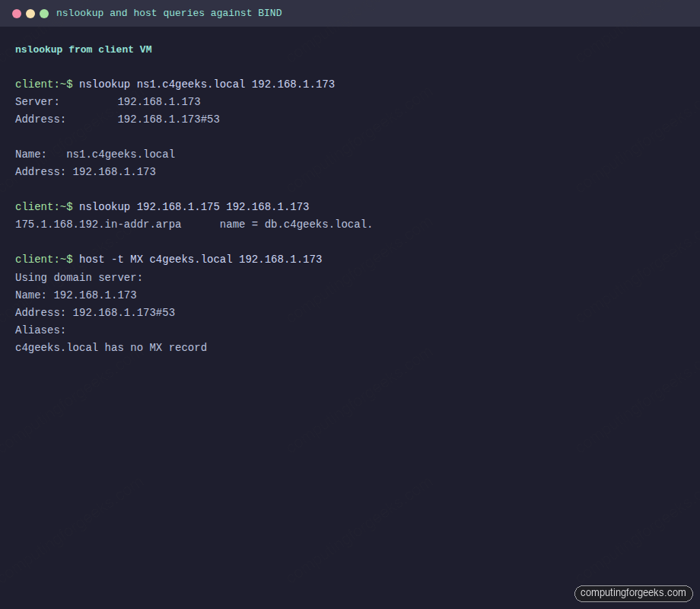Click the yellow minimize window control
This screenshot has height=609, width=700.
pyautogui.click(x=30, y=13)
